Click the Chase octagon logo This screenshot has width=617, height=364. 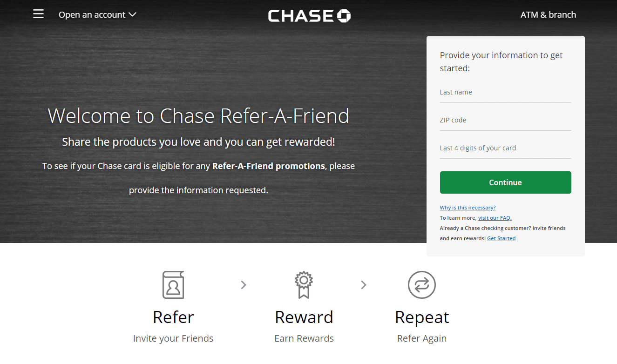(x=344, y=15)
